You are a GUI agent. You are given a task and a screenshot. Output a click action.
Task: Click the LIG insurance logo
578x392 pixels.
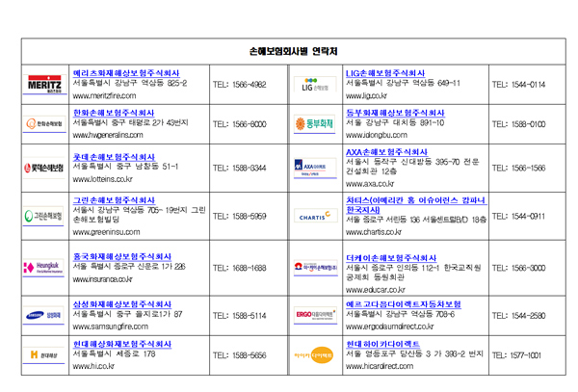(315, 85)
